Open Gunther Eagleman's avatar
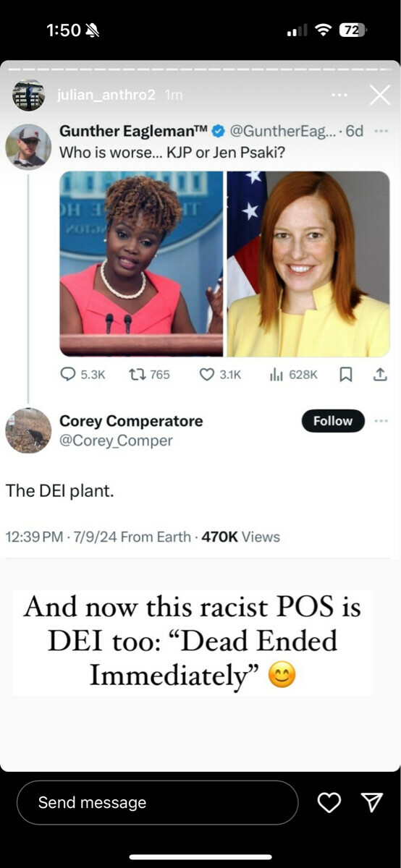The width and height of the screenshot is (401, 868). click(28, 147)
